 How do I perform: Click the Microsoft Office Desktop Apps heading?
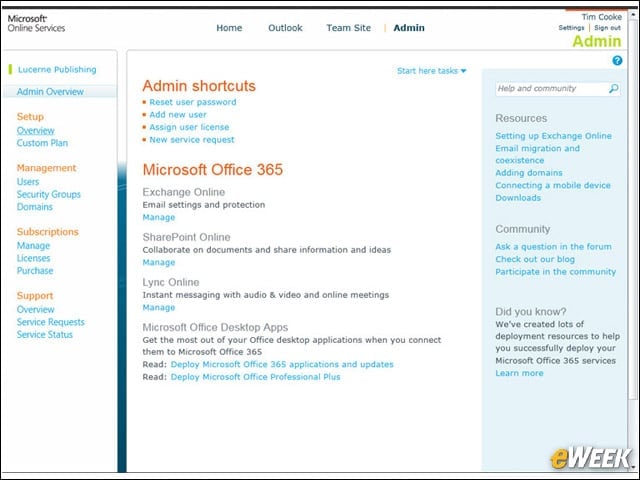click(215, 327)
